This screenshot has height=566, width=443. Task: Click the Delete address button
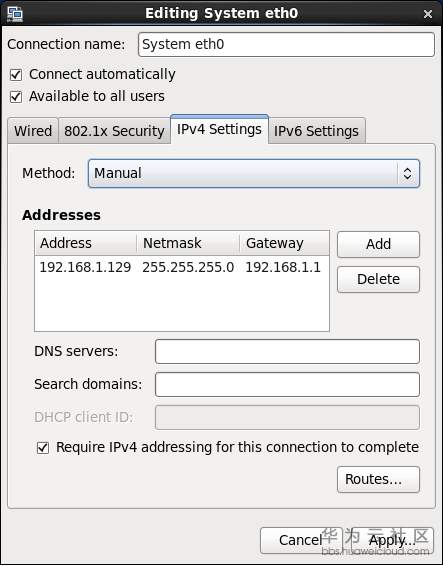[x=378, y=279]
